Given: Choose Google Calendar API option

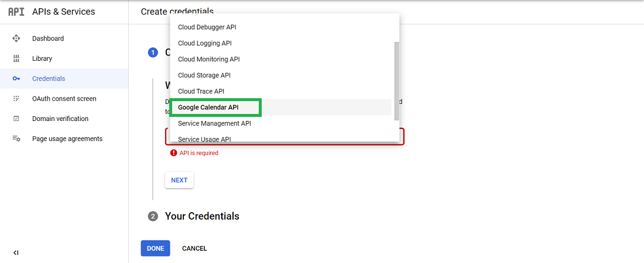Looking at the screenshot, I should pyautogui.click(x=281, y=107).
